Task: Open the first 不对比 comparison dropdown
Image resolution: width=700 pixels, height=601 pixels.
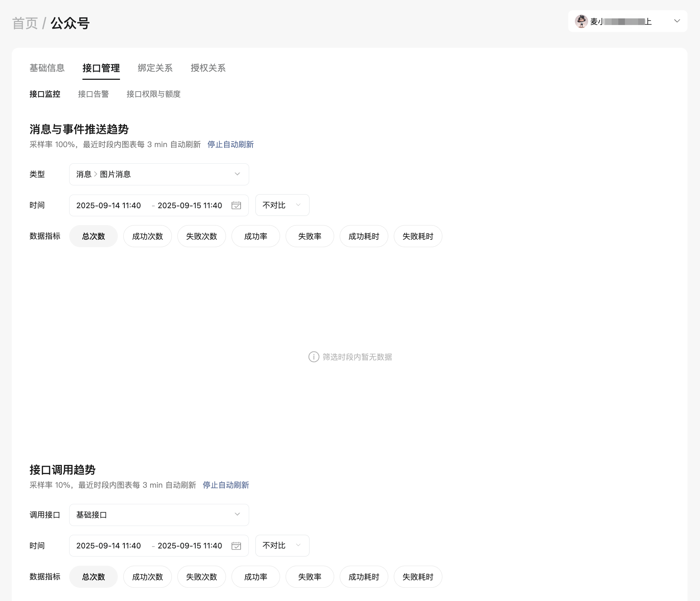Action: pyautogui.click(x=282, y=205)
